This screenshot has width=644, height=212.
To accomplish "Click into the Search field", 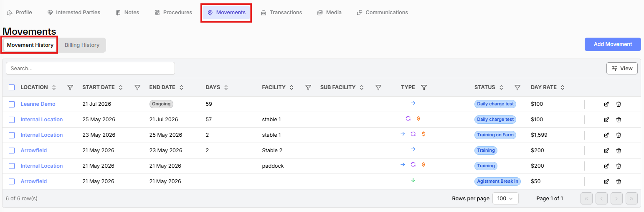I will point(90,68).
